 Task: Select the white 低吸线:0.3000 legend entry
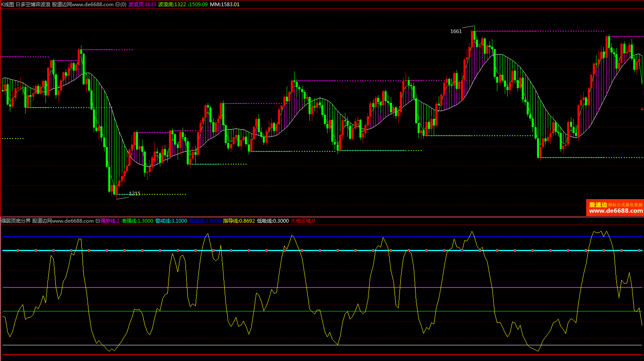(x=273, y=221)
